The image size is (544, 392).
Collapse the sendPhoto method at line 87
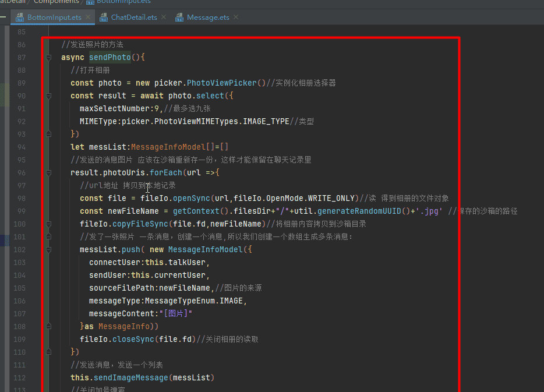[49, 58]
